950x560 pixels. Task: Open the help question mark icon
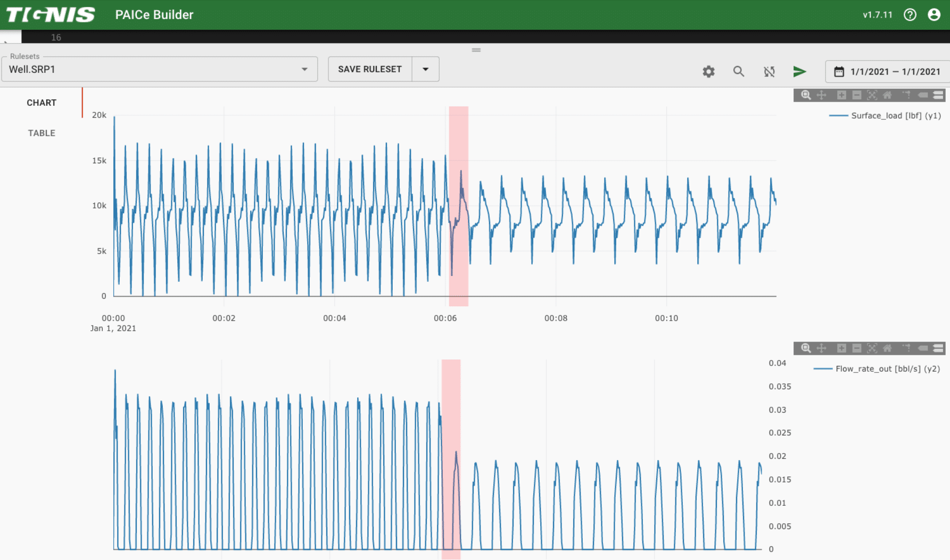point(910,15)
